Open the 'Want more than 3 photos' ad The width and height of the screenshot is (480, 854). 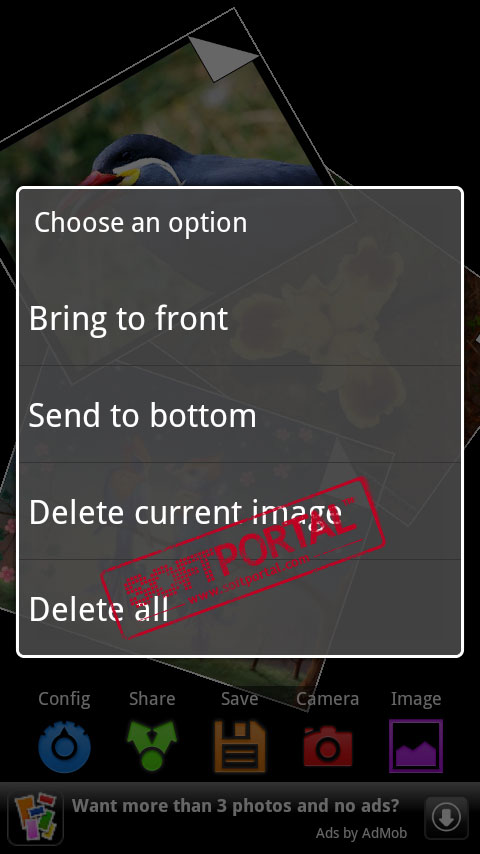[x=235, y=805]
